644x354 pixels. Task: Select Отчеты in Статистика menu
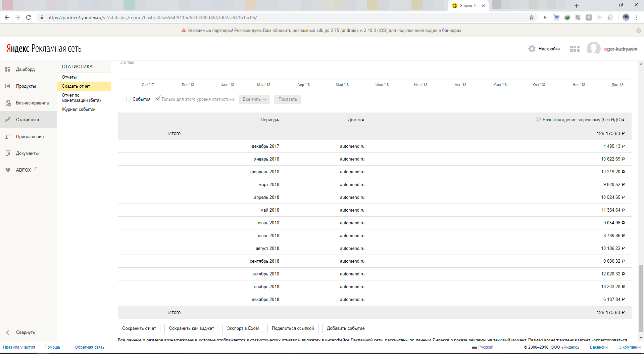69,77
